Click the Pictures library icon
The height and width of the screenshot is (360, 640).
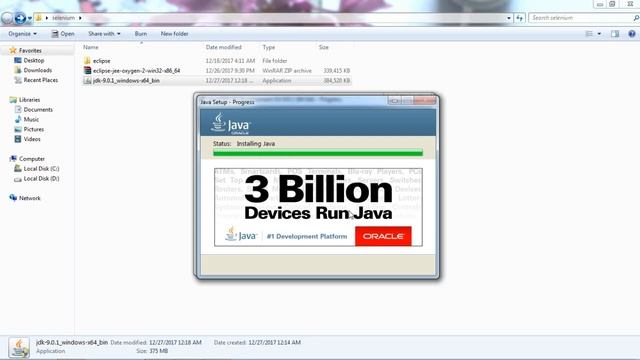click(x=18, y=129)
